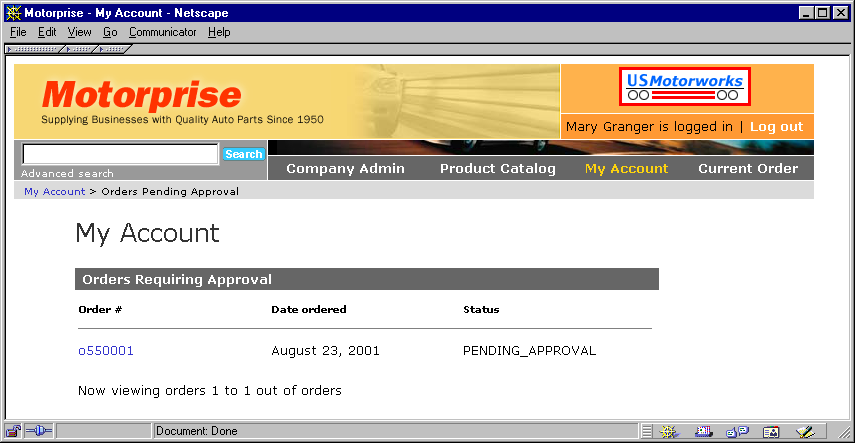Viewport: 855px width, 443px height.
Task: Click the Netscape window title icon
Action: [13, 12]
